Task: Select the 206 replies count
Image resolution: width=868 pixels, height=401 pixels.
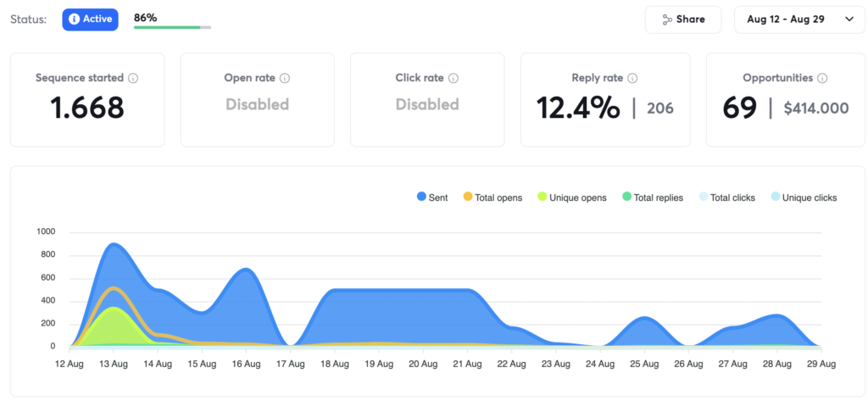Action: (x=660, y=109)
